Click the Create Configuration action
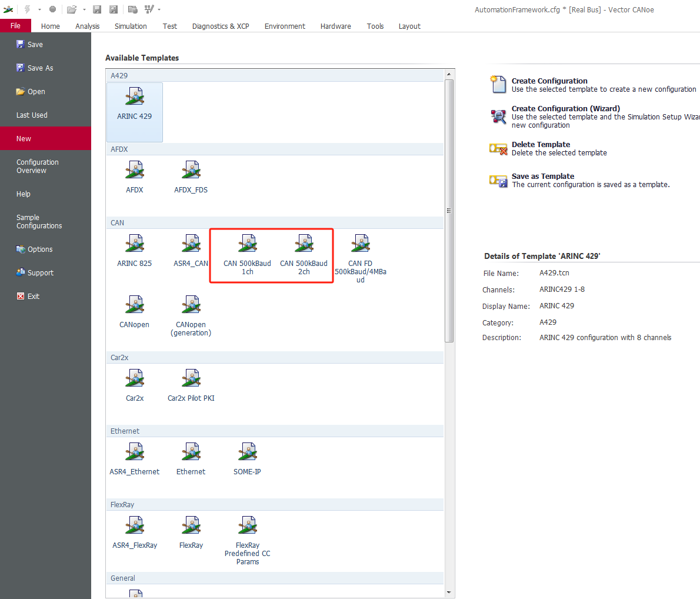The height and width of the screenshot is (599, 700). [594, 84]
